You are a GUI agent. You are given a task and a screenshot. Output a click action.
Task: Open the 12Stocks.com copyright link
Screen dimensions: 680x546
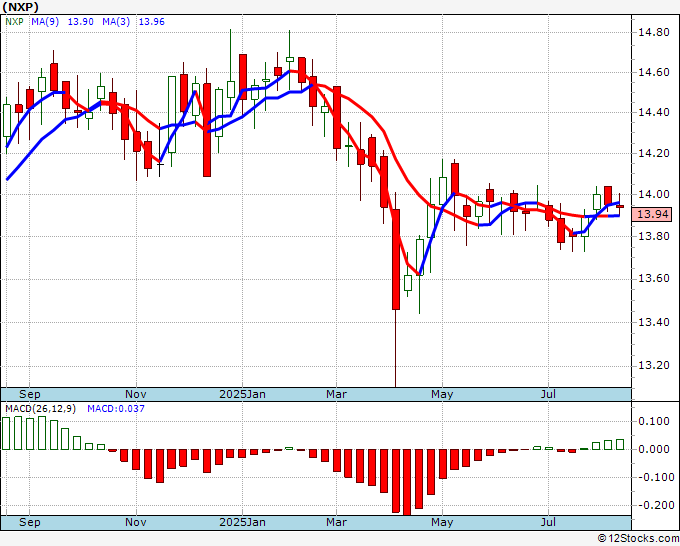click(x=638, y=539)
